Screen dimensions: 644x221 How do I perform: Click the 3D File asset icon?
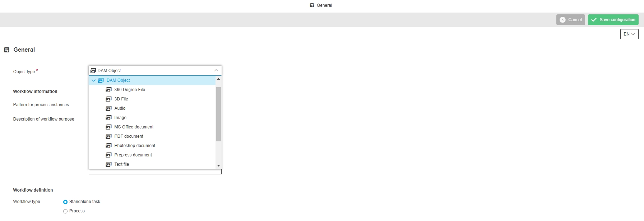click(108, 99)
